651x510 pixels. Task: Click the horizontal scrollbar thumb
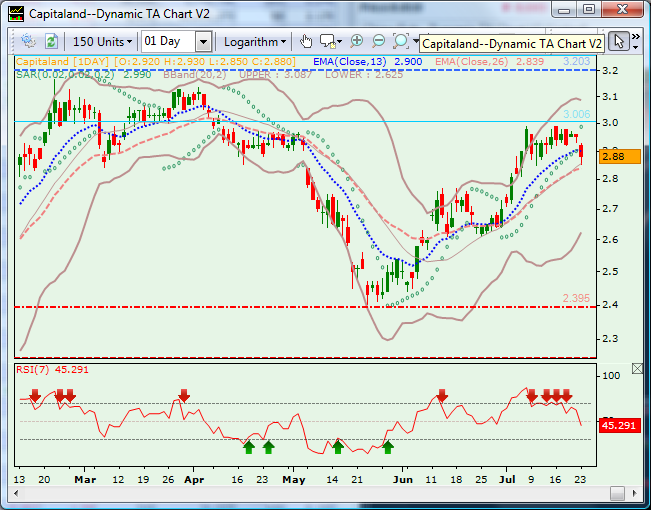tap(617, 493)
